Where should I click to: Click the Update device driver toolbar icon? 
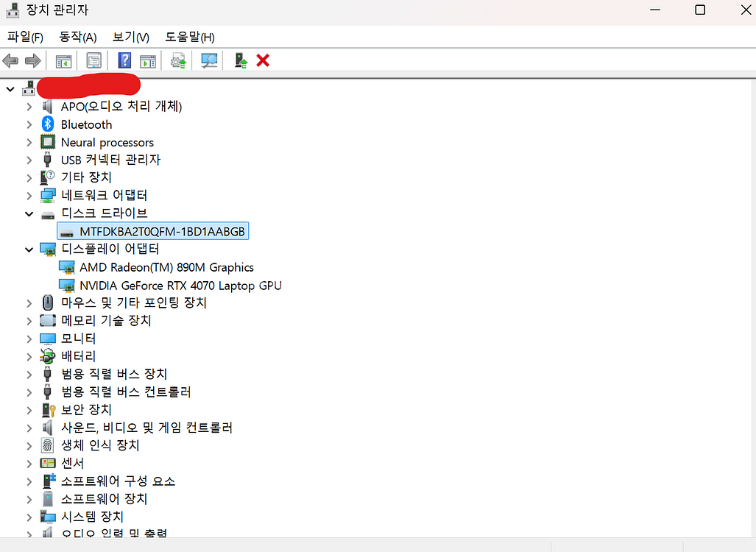pyautogui.click(x=178, y=60)
